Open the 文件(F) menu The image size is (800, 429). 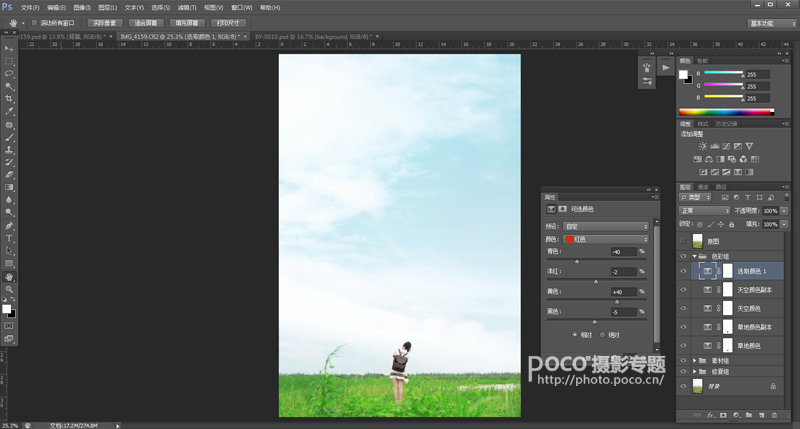point(30,8)
